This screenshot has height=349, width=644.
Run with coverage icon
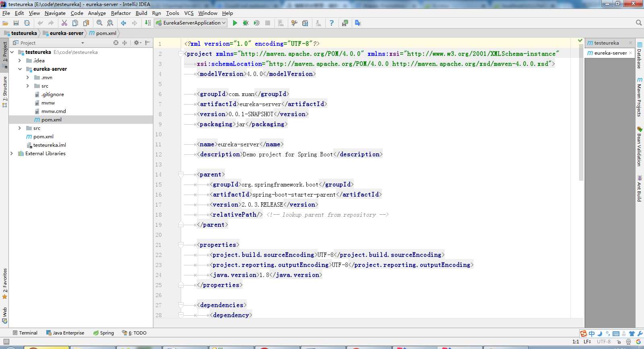[x=256, y=23]
